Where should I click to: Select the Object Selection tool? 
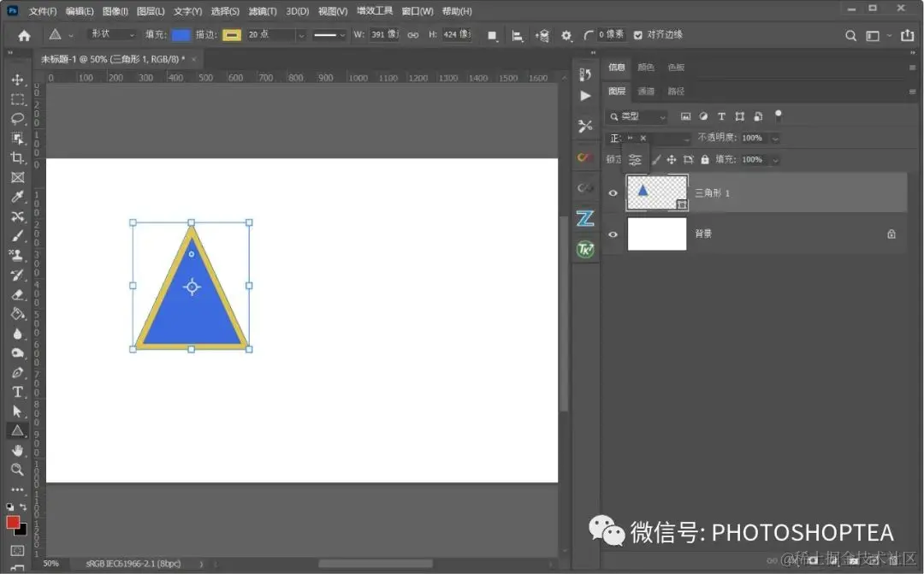(x=17, y=138)
